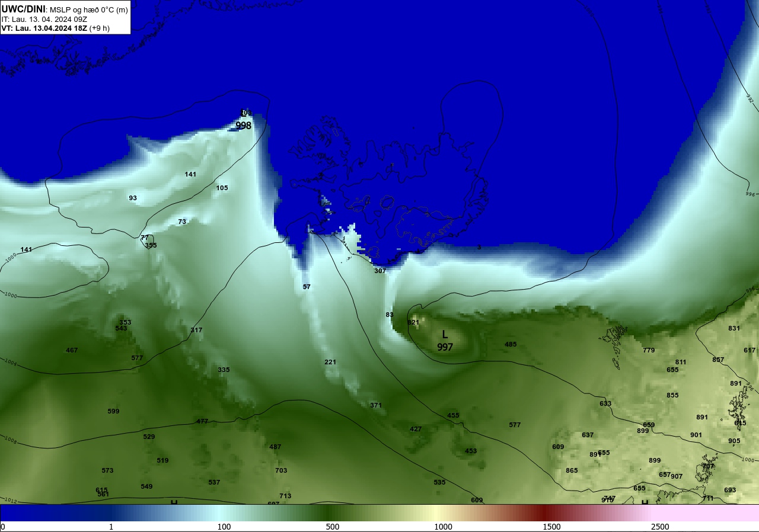Select the 633 height value
This screenshot has width=759, height=532.
click(605, 403)
